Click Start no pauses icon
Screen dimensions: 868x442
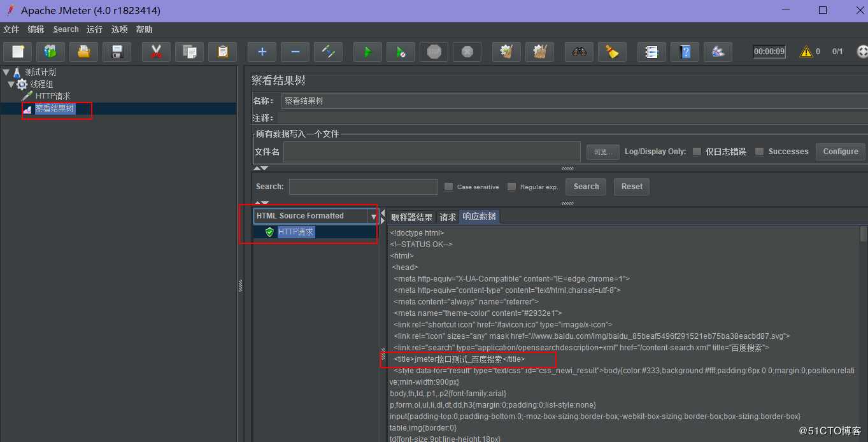401,52
